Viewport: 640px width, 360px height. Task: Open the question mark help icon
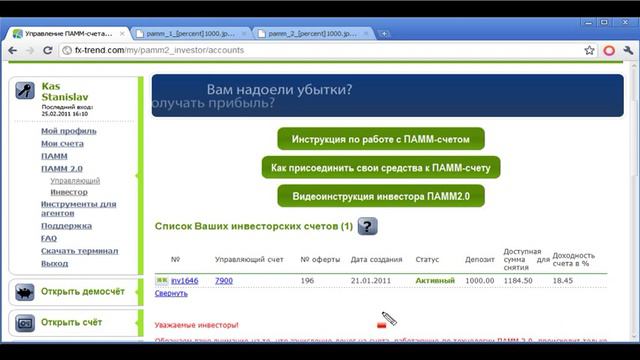(367, 226)
